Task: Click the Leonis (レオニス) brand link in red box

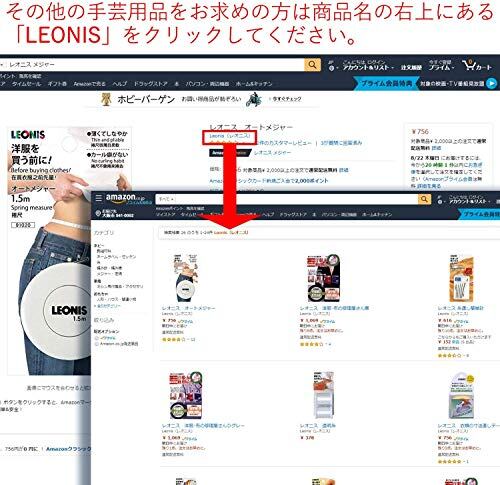Action: (x=229, y=136)
